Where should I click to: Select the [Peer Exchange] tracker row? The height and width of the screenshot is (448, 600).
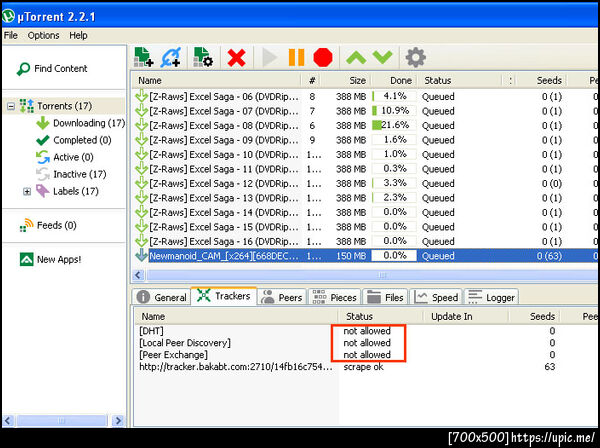pyautogui.click(x=365, y=355)
